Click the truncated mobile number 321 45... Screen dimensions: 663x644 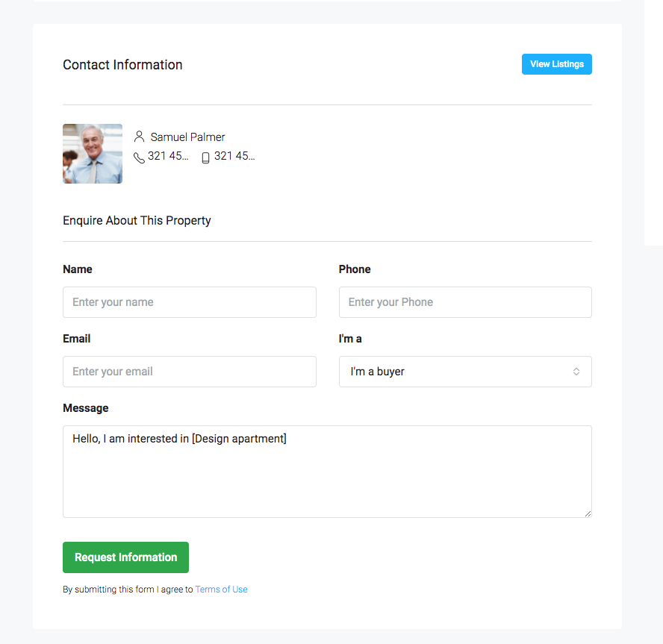tap(234, 156)
